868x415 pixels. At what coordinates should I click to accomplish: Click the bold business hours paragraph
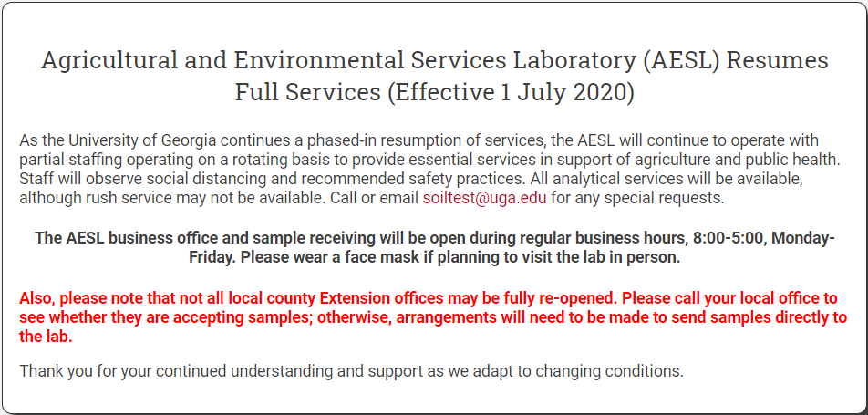pyautogui.click(x=435, y=247)
